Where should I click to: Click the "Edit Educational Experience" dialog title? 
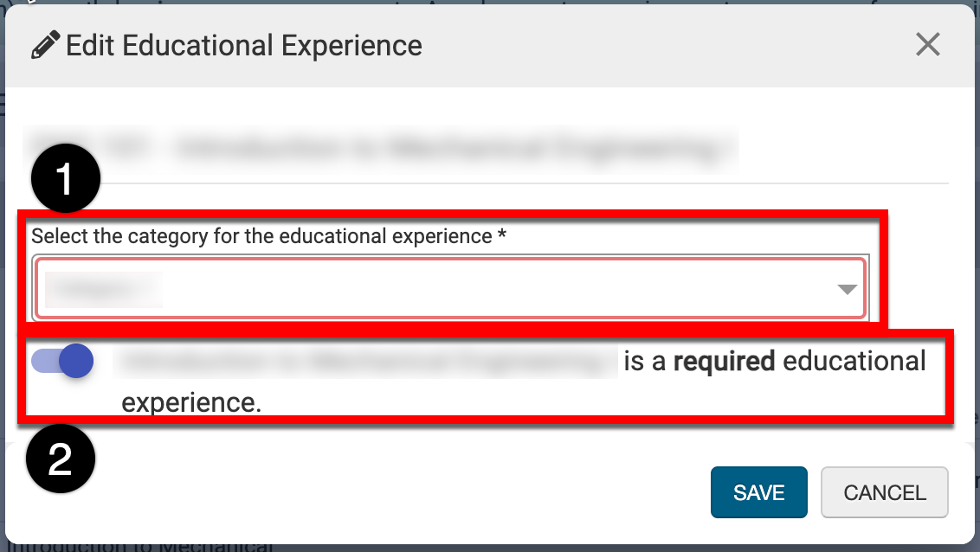pos(244,45)
